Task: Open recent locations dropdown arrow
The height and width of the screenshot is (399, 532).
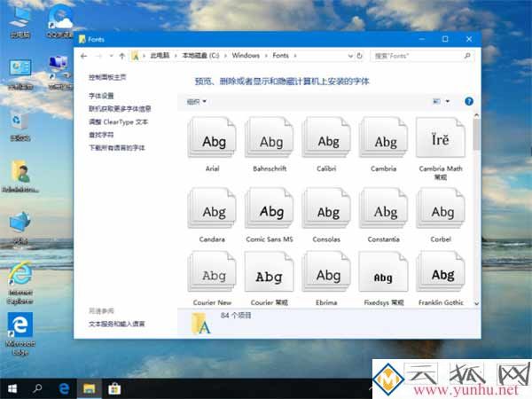Action: [111, 56]
